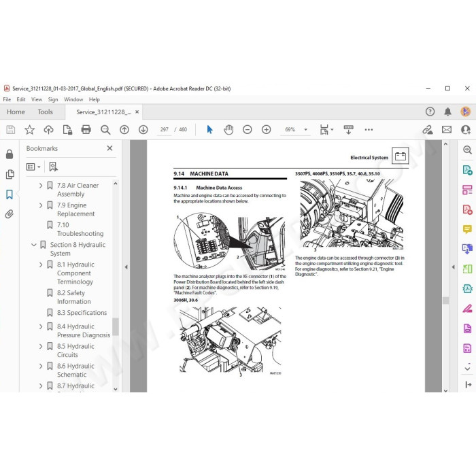
Task: Expand 7.8 Air Cleaner Assembly bookmark
Action: coord(41,186)
